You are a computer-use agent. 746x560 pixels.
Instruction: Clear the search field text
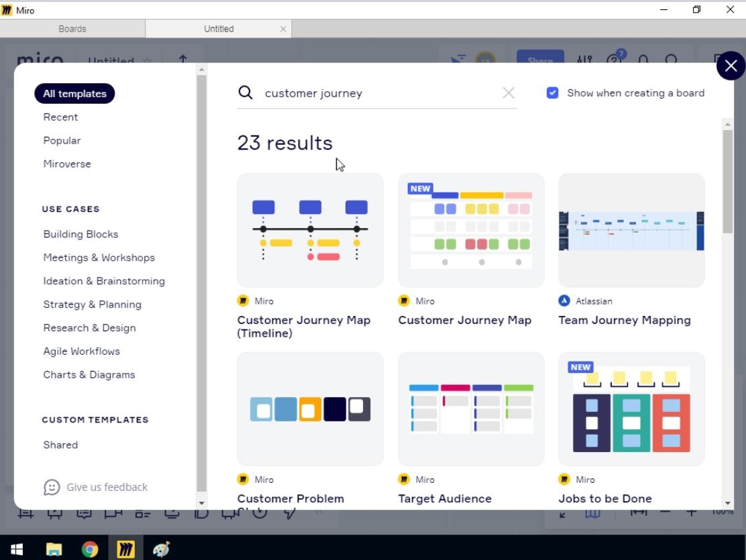(x=509, y=93)
